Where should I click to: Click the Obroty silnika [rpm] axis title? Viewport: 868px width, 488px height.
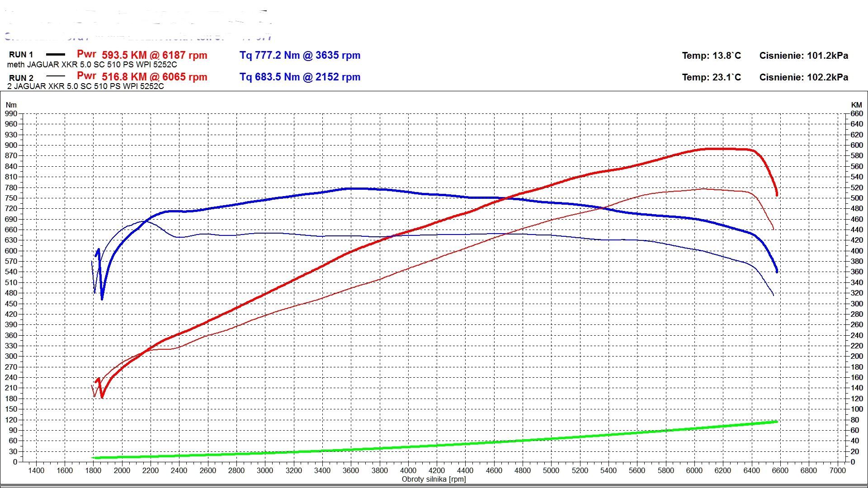(x=434, y=479)
